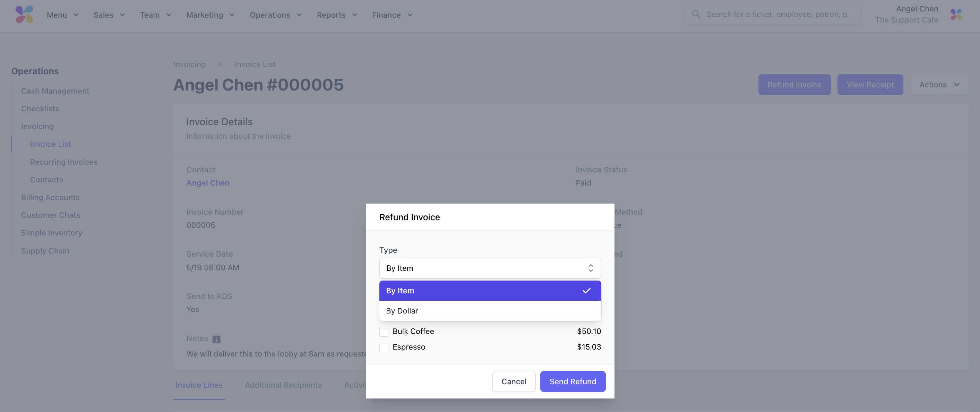Click the user avatar logo next to Angel Chen

(x=956, y=15)
